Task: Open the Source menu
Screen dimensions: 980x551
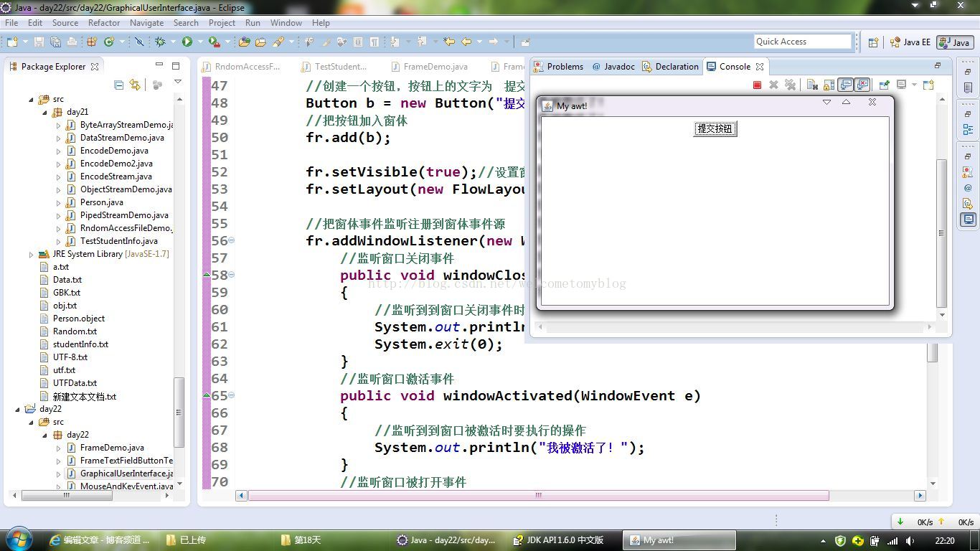Action: tap(65, 22)
